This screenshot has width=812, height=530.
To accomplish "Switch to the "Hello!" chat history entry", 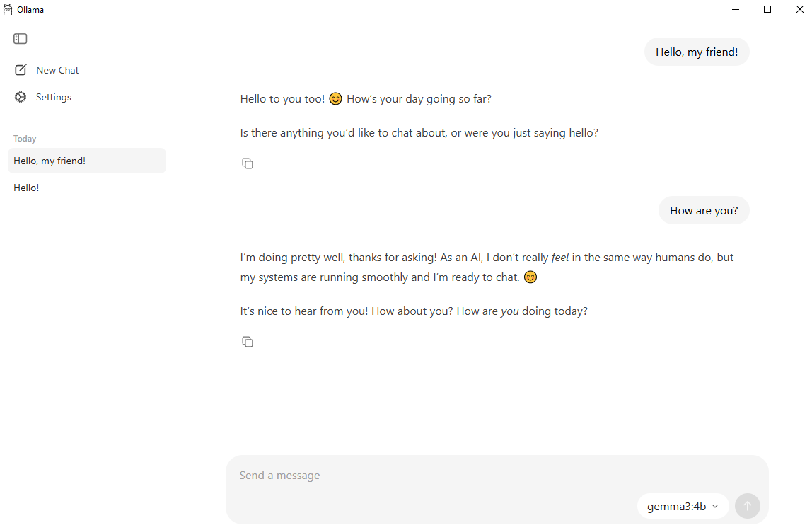I will coord(27,188).
